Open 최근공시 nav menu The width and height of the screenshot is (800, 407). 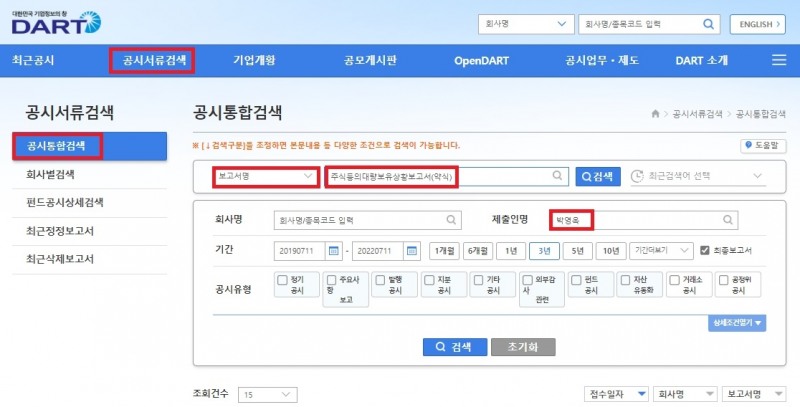[x=33, y=60]
